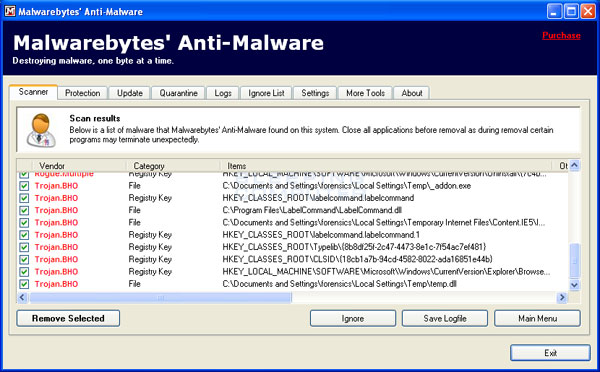This screenshot has width=600, height=372.
Task: Select the temp.dll file path text
Action: (x=339, y=284)
